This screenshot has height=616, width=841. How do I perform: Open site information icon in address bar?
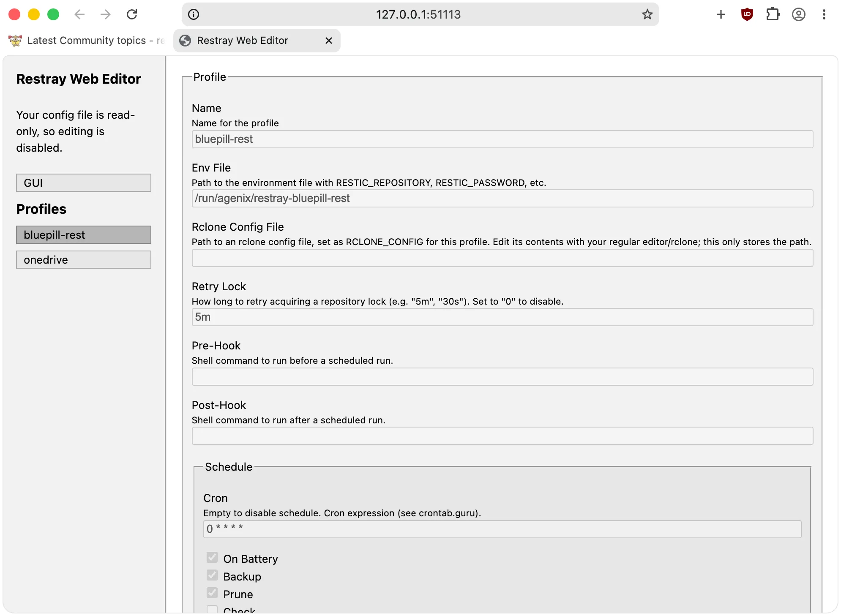194,14
